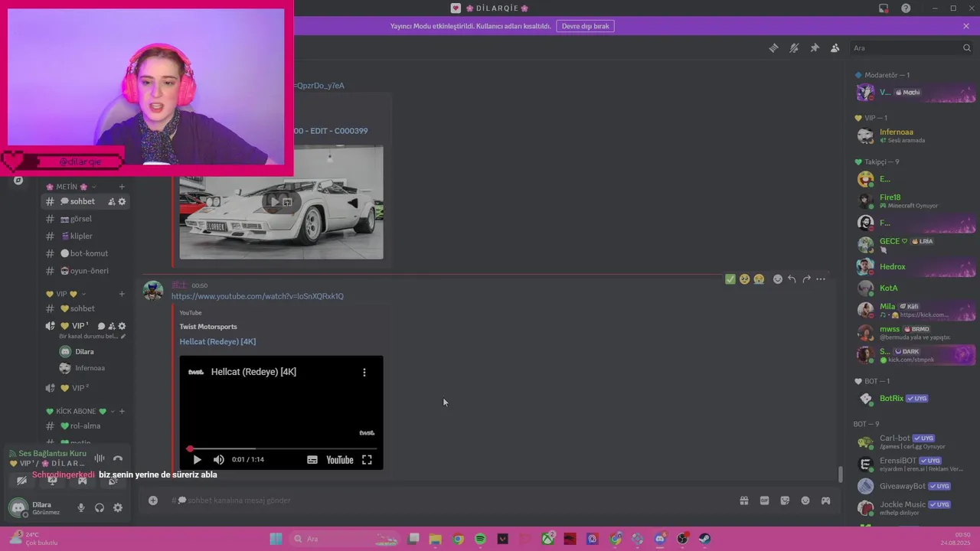Start screen share in voice panel
Screen dimensions: 980x551
tap(52, 481)
